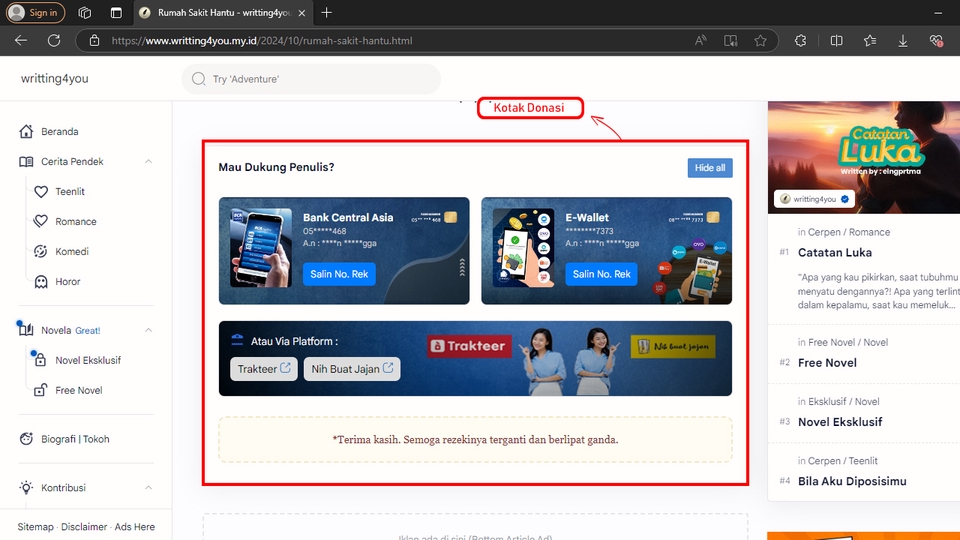
Task: Click the writting4you site logo
Action: coord(54,78)
